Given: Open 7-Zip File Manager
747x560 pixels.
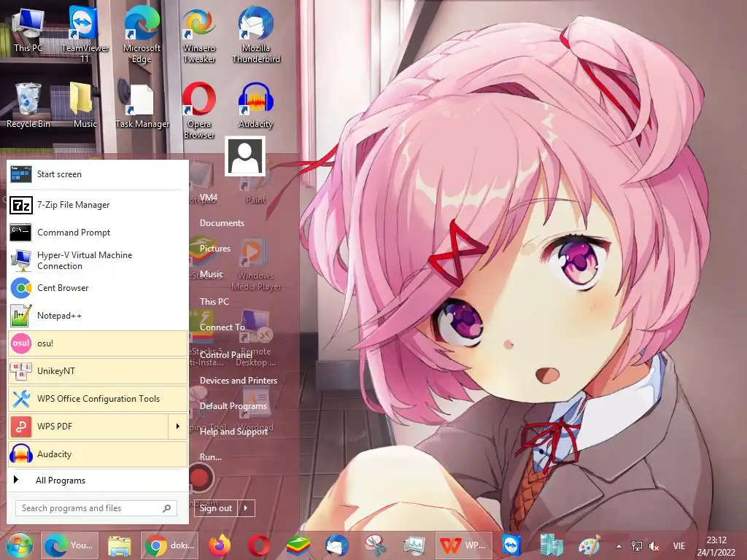Looking at the screenshot, I should point(98,205).
